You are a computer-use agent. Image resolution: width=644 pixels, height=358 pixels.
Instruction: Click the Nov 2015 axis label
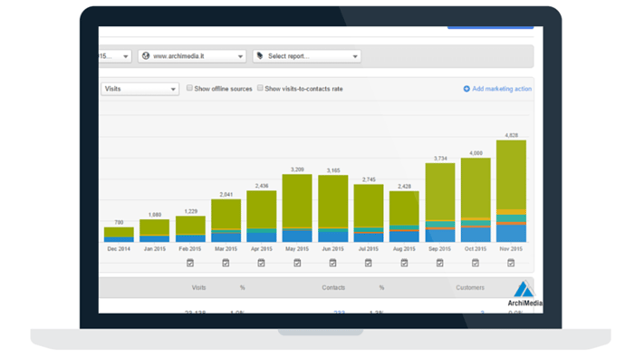(511, 249)
